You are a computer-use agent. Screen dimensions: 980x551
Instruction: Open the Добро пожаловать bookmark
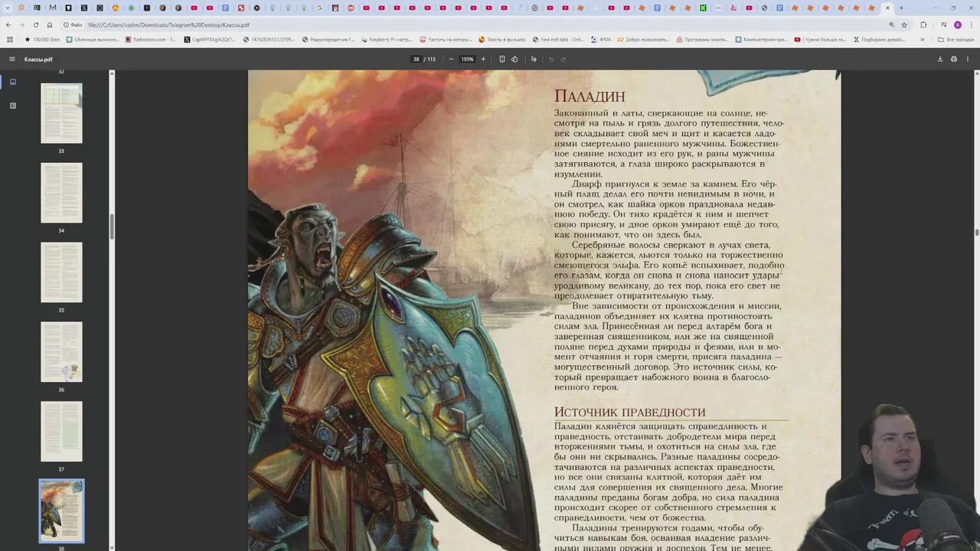tap(644, 39)
